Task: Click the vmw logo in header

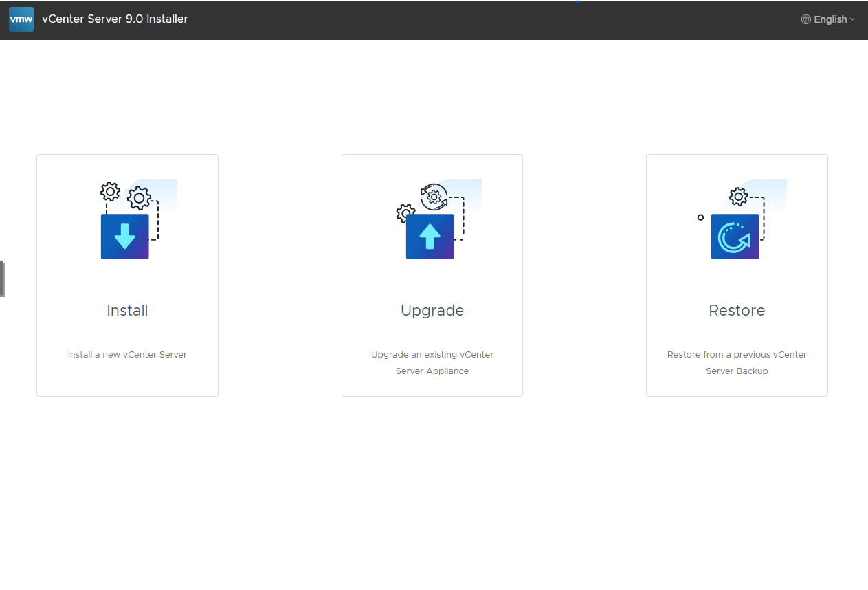Action: pos(21,19)
